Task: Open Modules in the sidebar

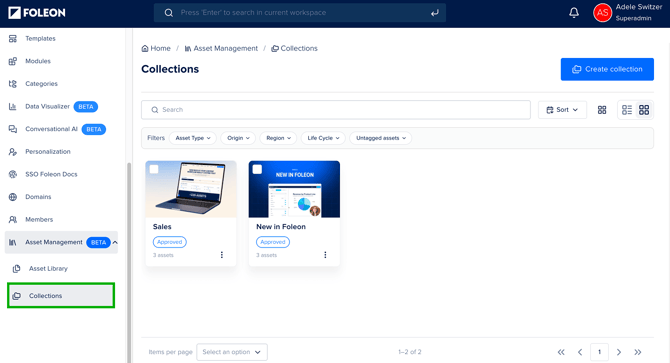Action: [x=38, y=61]
